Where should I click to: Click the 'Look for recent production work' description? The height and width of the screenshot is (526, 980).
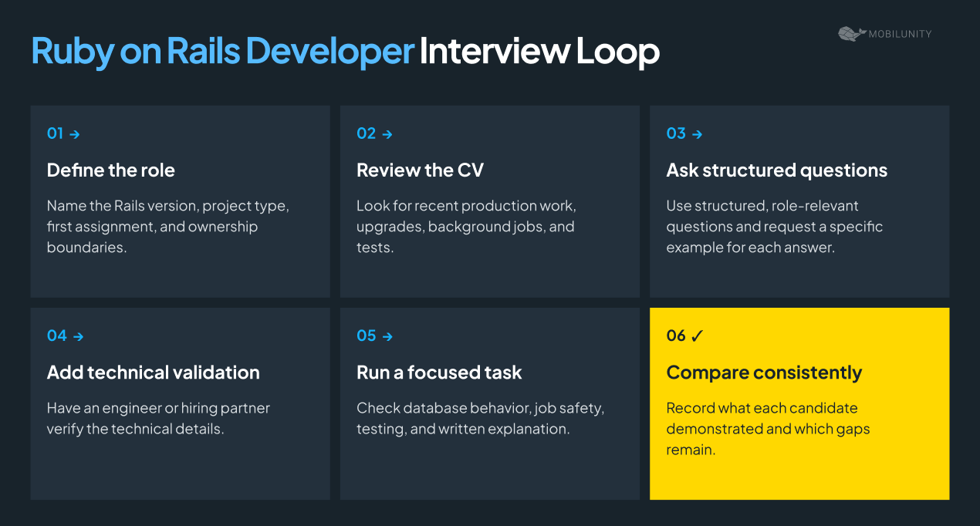[x=467, y=227]
